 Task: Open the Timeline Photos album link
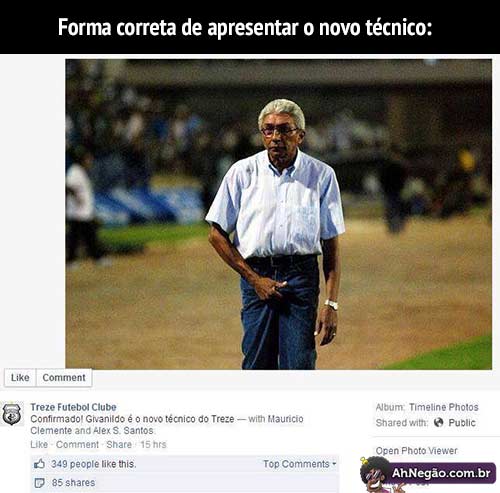coord(444,407)
